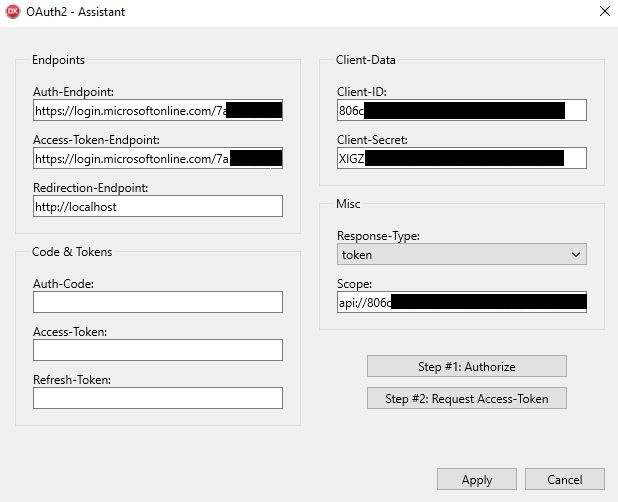Select the empty Refresh-Token field
Screen dimensions: 618x502
coord(158,398)
